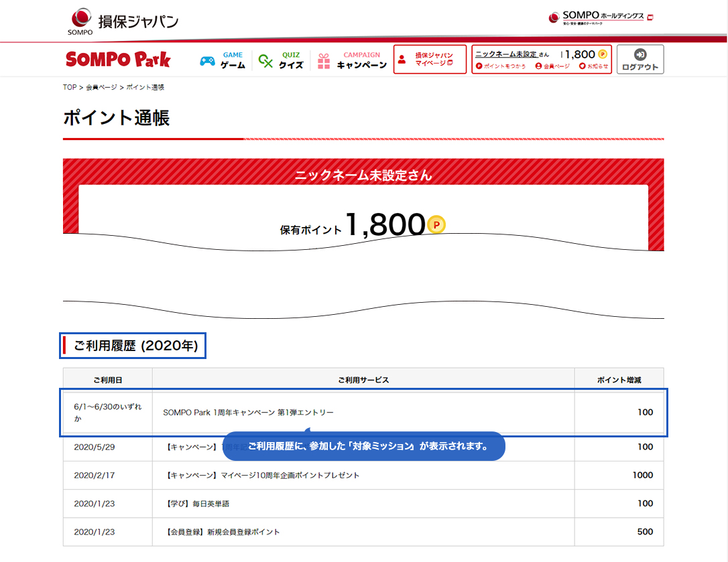
Task: Click ニックネーム未設定 link in header
Action: click(x=506, y=54)
